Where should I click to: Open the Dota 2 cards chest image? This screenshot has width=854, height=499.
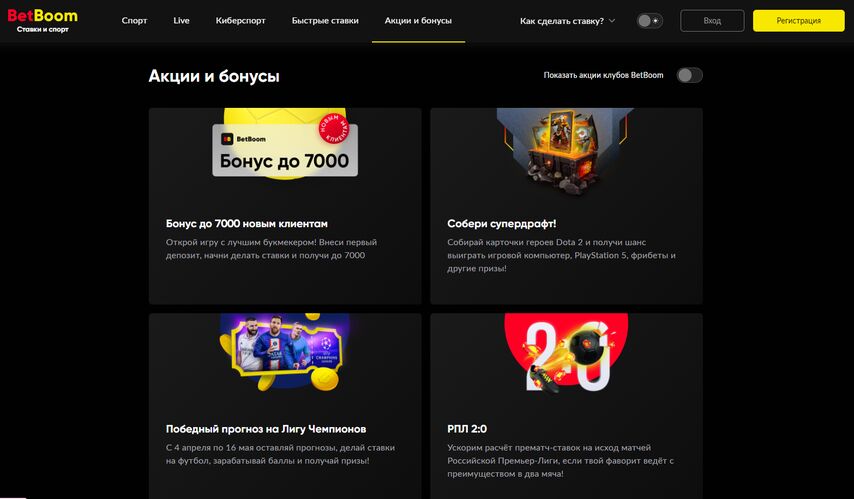(566, 151)
